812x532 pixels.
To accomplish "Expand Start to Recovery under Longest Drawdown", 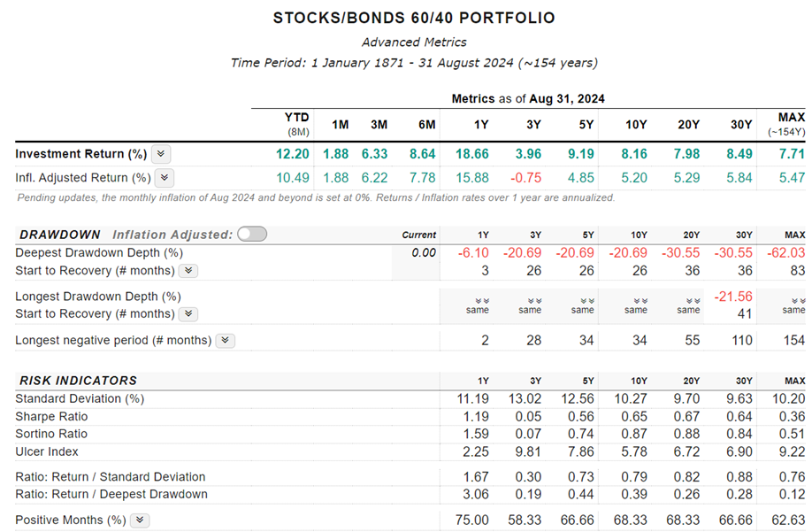I will pos(188,314).
